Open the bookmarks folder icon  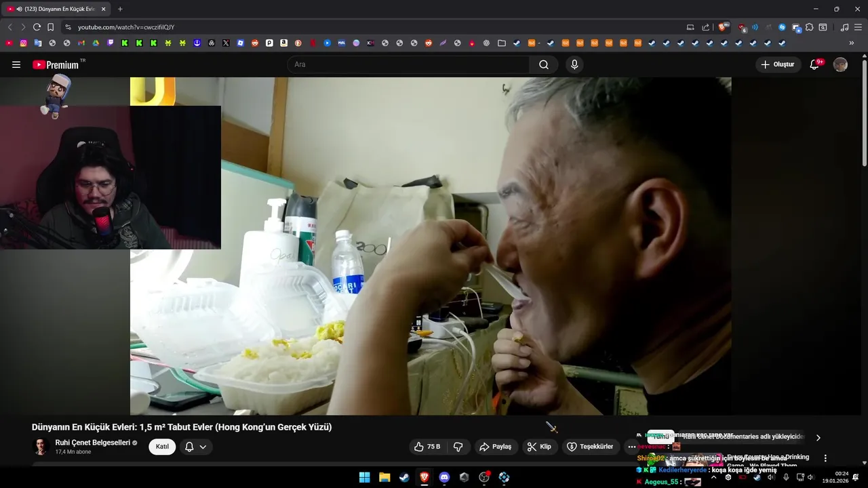(501, 43)
